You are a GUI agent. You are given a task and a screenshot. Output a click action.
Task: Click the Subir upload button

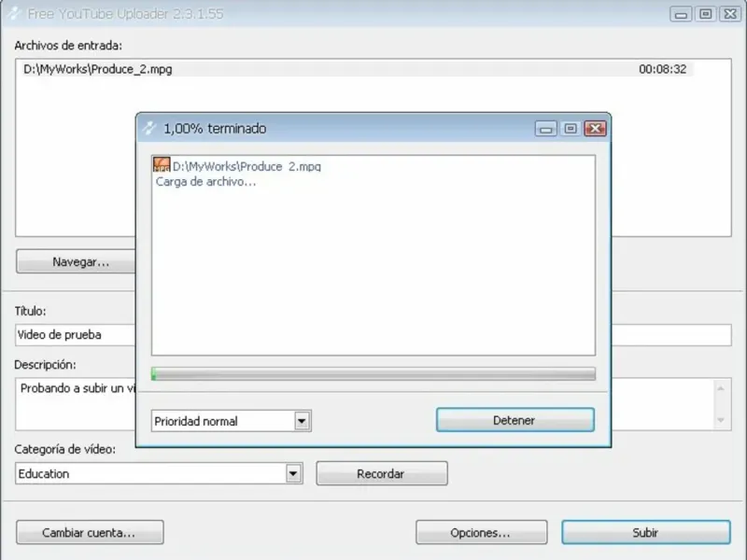[645, 532]
